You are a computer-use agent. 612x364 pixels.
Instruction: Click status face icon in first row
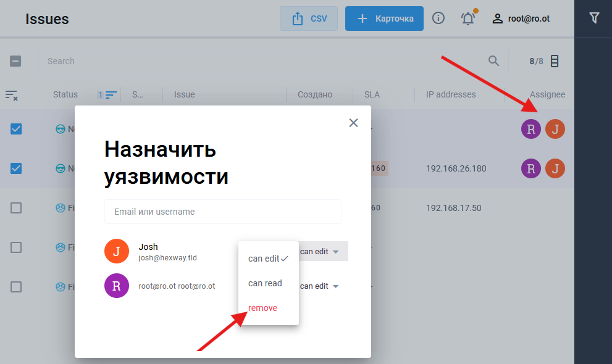(61, 129)
